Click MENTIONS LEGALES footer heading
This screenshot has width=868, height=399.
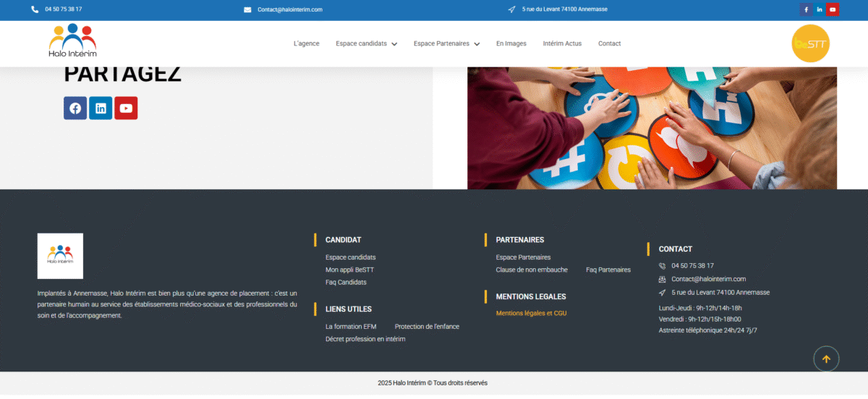(x=531, y=297)
